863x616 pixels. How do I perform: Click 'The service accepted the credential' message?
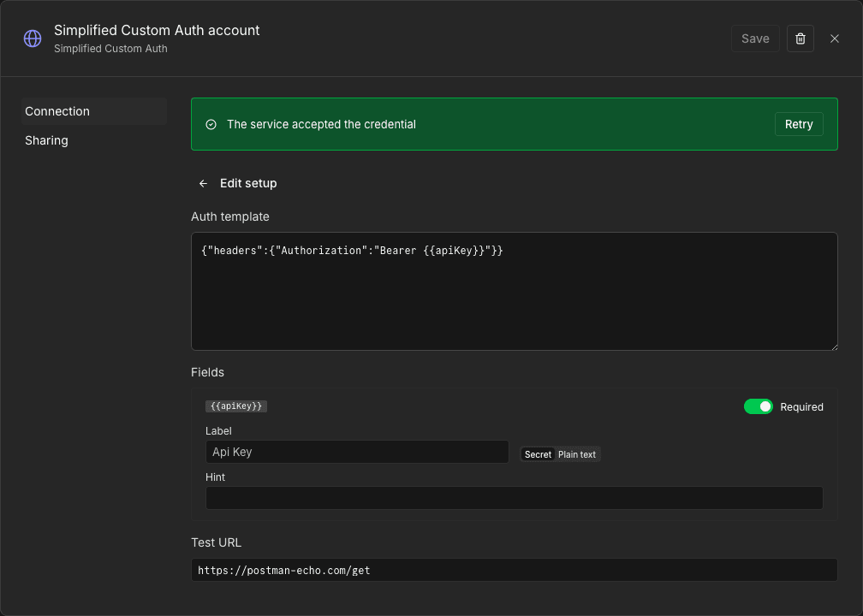point(321,124)
